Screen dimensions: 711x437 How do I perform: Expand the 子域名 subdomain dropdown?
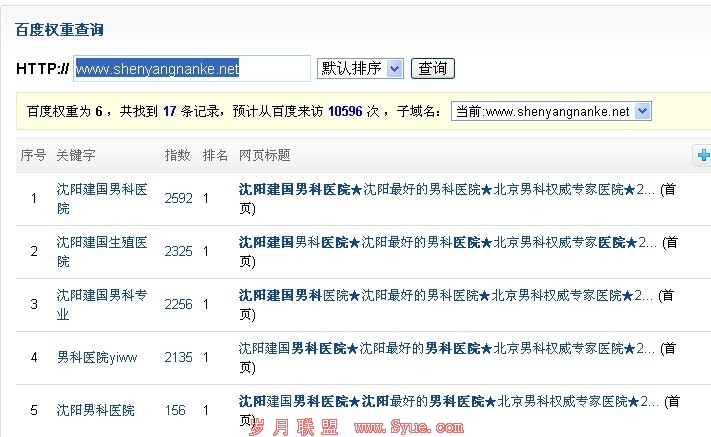pyautogui.click(x=551, y=111)
